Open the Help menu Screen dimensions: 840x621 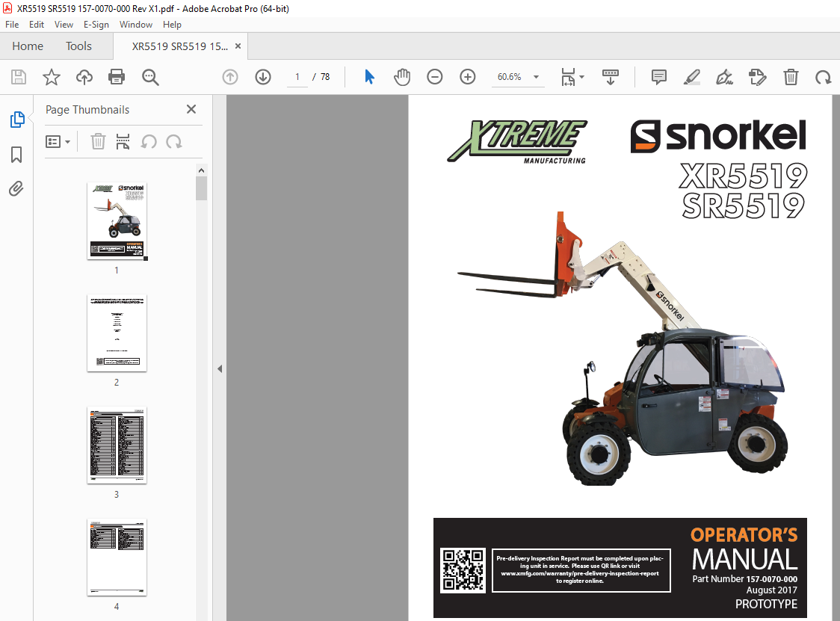coord(172,25)
